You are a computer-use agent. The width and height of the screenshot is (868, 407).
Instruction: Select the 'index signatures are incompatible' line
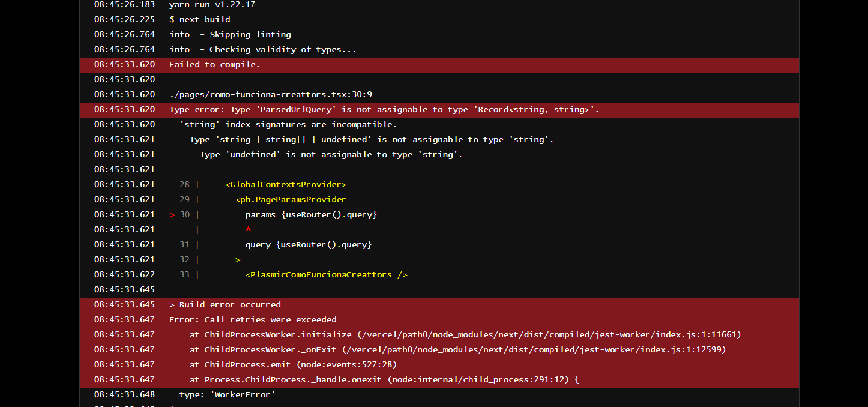(288, 125)
